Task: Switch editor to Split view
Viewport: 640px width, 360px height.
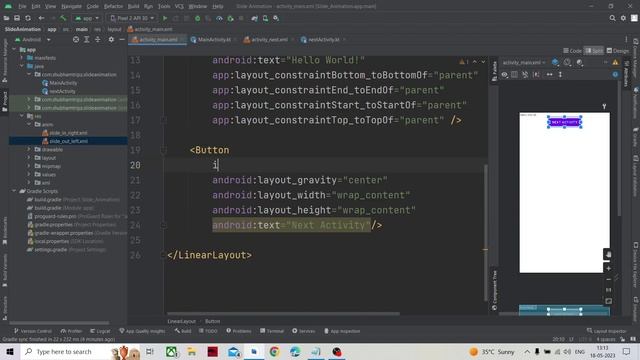Action: [594, 51]
